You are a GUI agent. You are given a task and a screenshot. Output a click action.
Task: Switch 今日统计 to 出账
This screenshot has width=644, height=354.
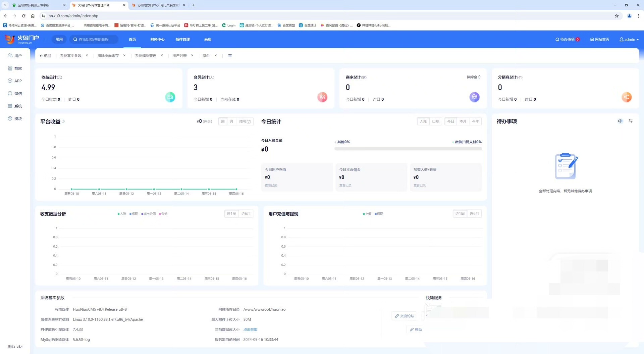point(435,121)
